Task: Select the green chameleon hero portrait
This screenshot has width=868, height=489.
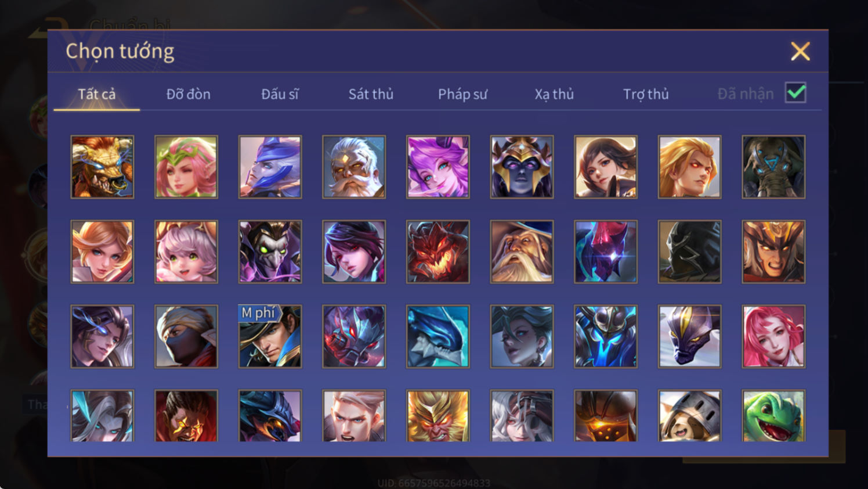Action: (773, 416)
